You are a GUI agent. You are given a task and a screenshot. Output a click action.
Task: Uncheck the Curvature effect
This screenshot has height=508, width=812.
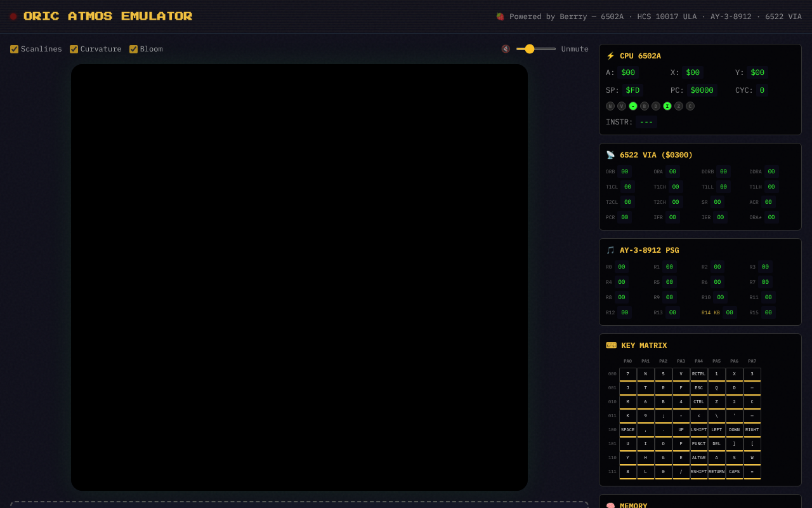pyautogui.click(x=74, y=49)
